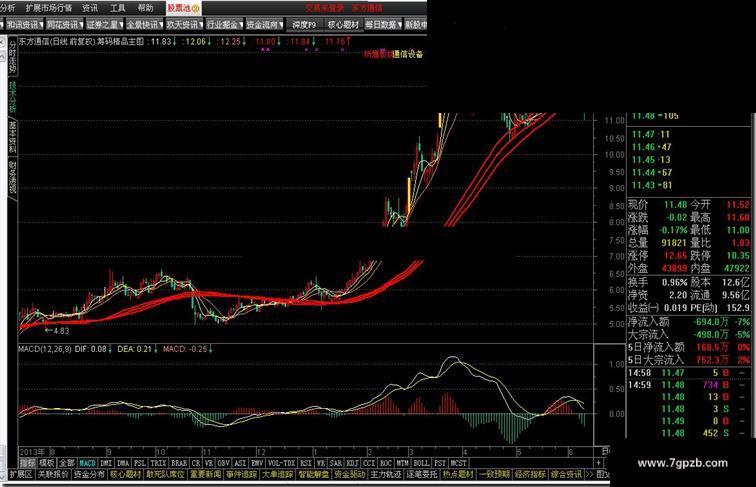
Task: Open 重要新闻 panel
Action: coord(206,474)
